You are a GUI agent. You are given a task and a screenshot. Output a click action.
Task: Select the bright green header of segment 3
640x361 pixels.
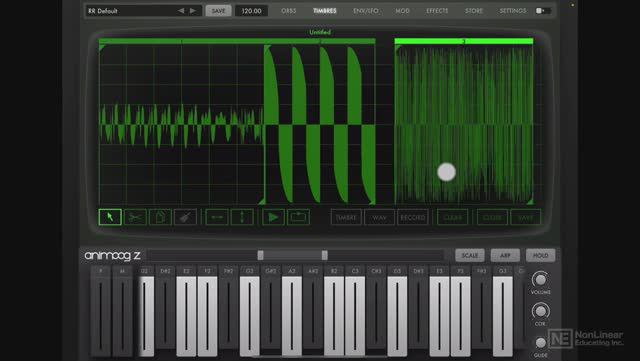pyautogui.click(x=464, y=41)
